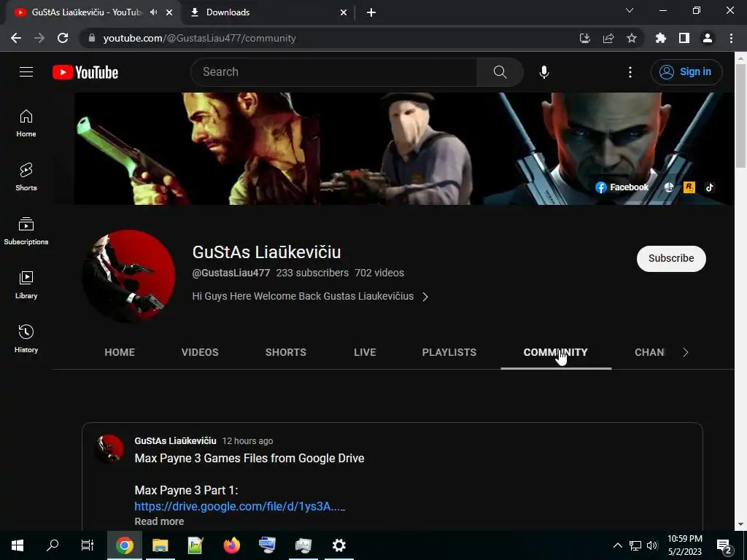Switch to the VIDEOS channel tab
The width and height of the screenshot is (747, 560).
[x=200, y=352]
